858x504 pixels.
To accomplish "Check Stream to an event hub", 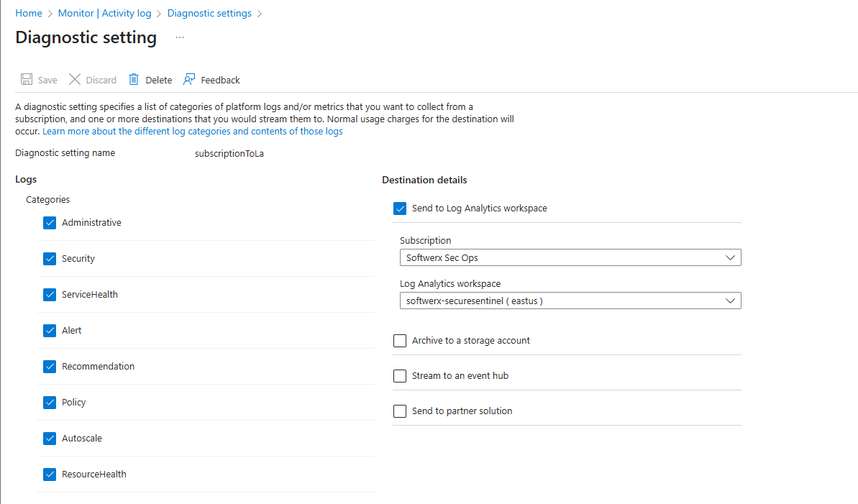I will point(400,376).
